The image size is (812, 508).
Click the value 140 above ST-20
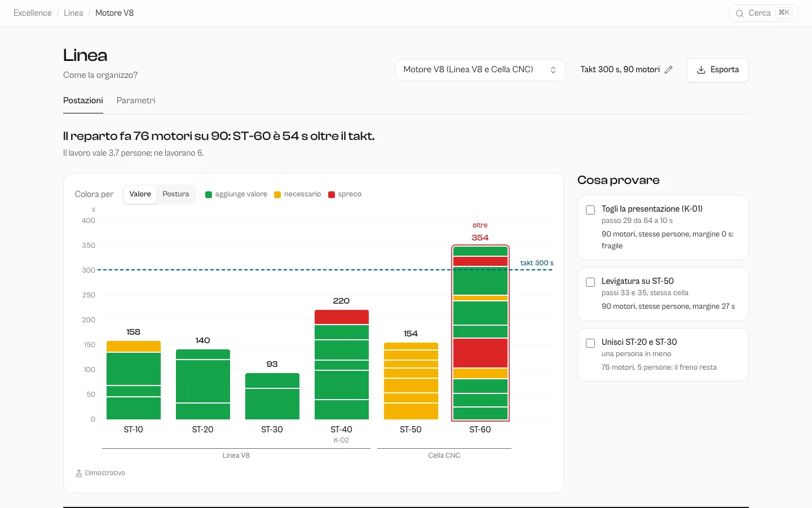(x=203, y=340)
